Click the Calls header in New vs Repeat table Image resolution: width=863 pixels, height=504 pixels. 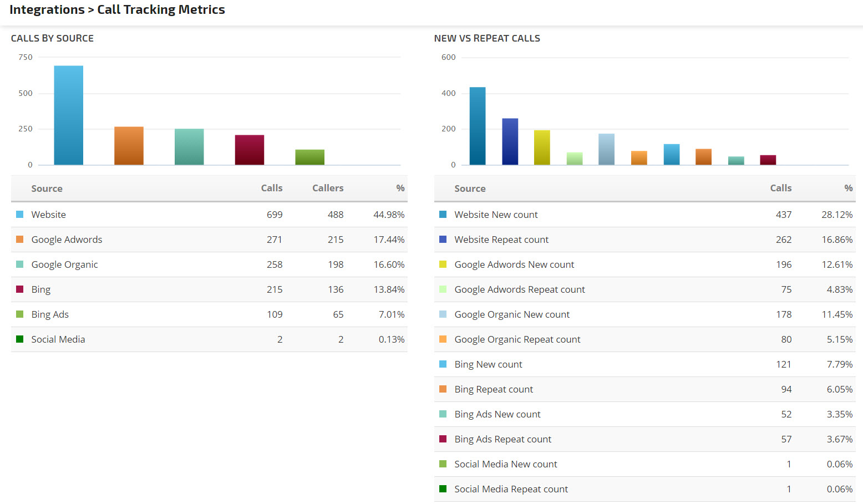780,189
